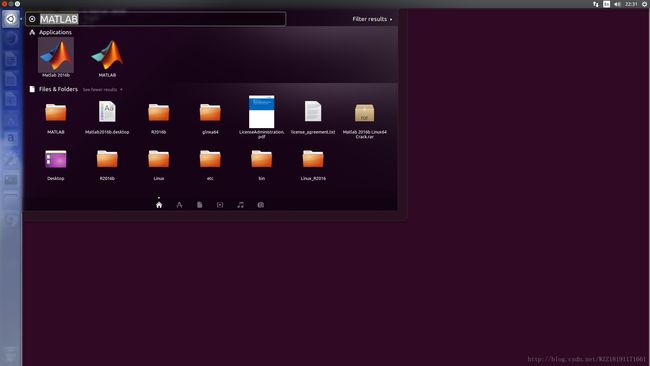
Task: Close the Dash with the red button
Action: pyautogui.click(x=5, y=4)
